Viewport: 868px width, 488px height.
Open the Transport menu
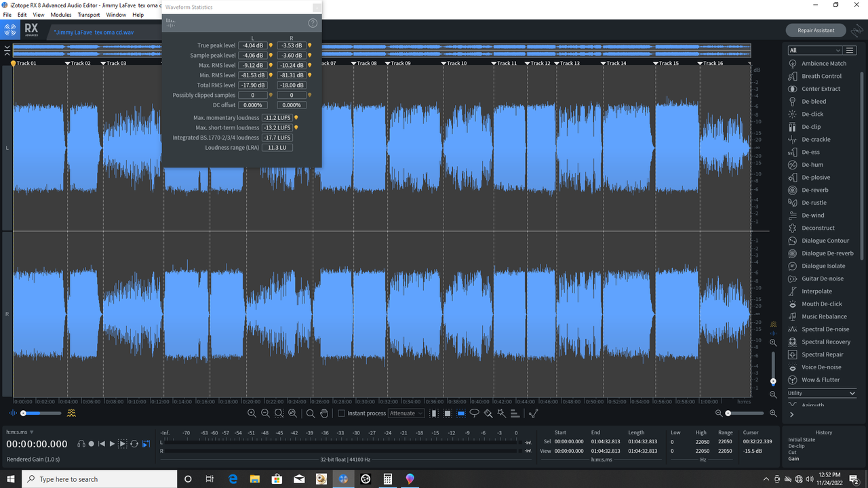tap(89, 14)
